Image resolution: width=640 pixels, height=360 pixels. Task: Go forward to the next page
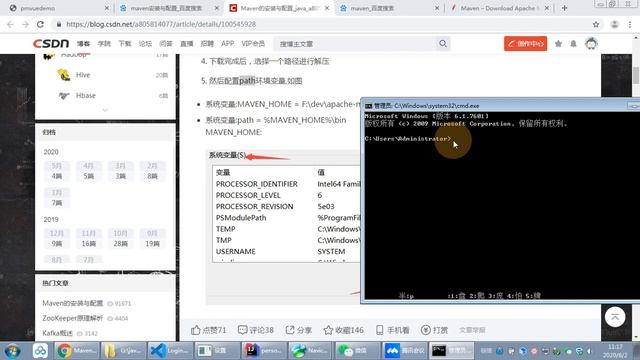[25, 24]
